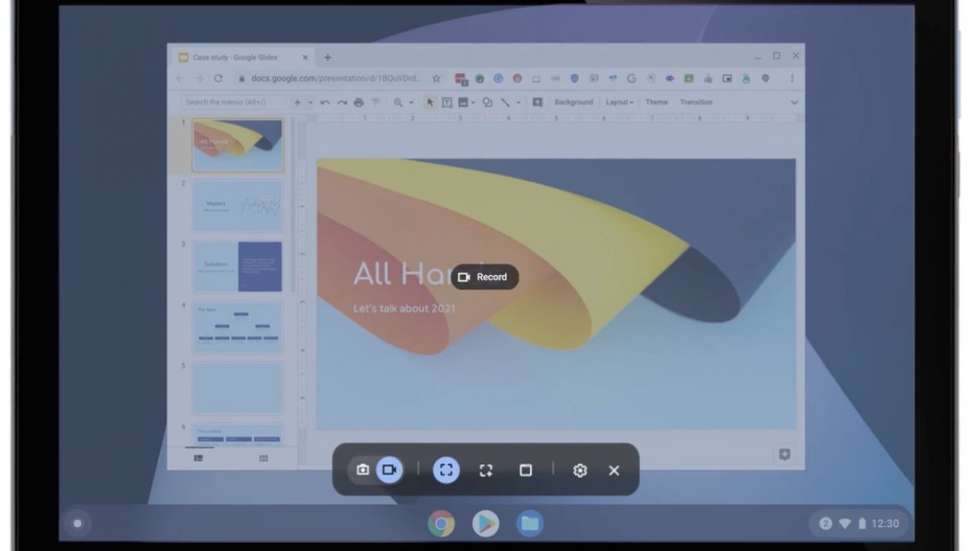Open Play Store from the shelf

[486, 523]
